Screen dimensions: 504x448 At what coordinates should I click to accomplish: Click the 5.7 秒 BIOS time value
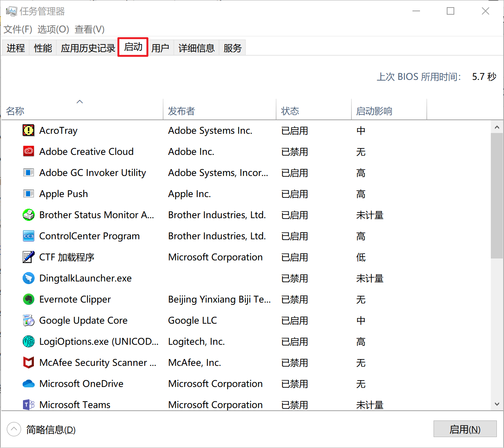pyautogui.click(x=484, y=77)
